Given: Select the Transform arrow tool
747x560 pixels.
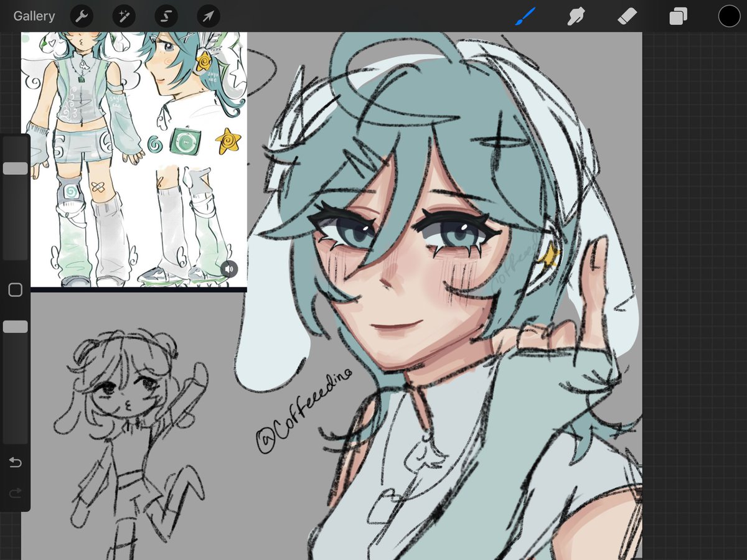Looking at the screenshot, I should [x=208, y=16].
